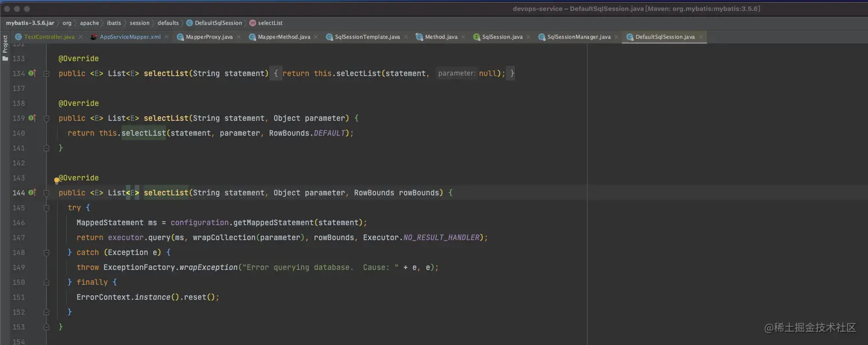Image resolution: width=868 pixels, height=345 pixels.
Task: Switch to the TestController.java tab
Action: [x=49, y=37]
